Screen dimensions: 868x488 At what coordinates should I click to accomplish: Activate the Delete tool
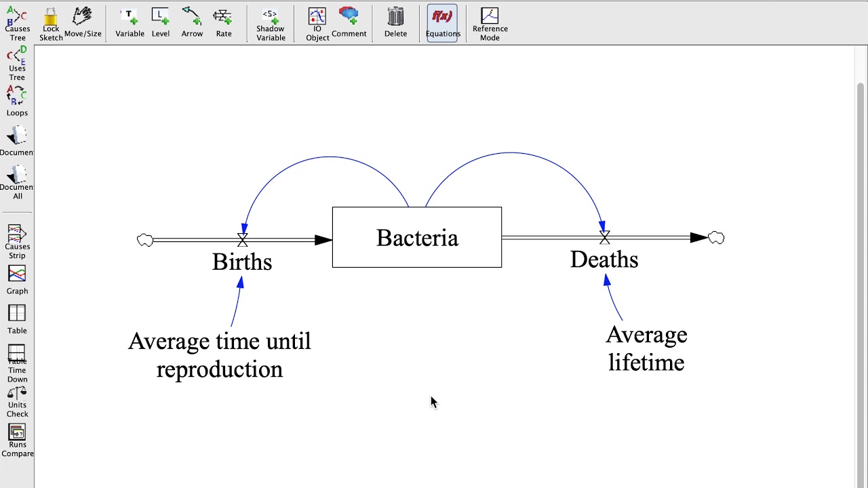coord(395,22)
